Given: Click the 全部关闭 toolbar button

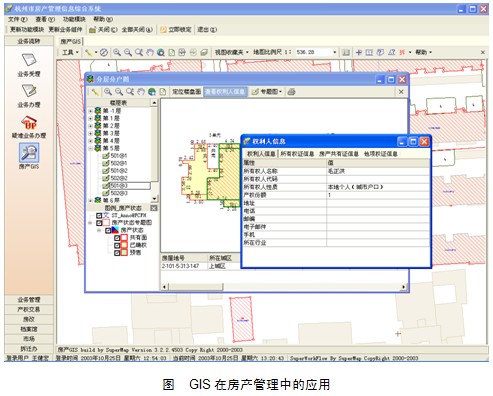Looking at the screenshot, I should (x=137, y=30).
